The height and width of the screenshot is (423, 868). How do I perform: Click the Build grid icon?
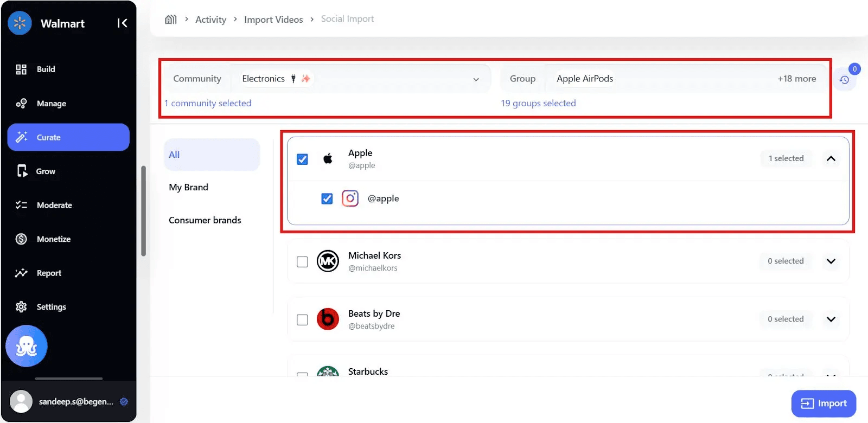tap(21, 69)
